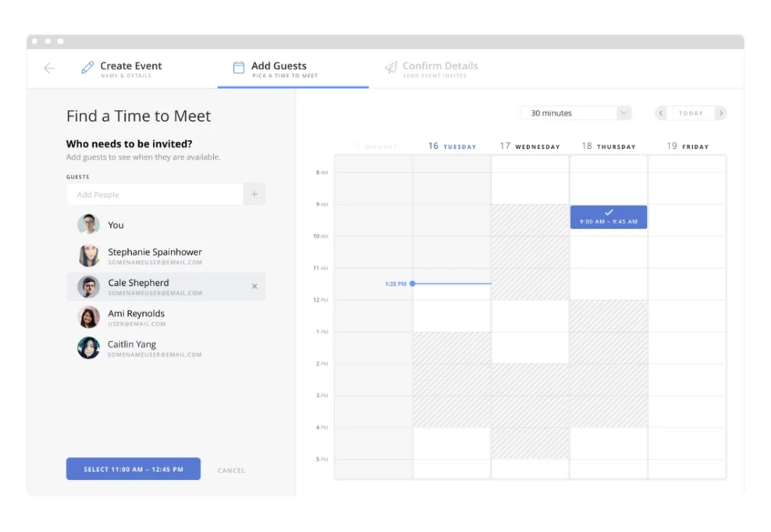This screenshot has width=771, height=532.
Task: Select the Add Guests step
Action: 280,66
